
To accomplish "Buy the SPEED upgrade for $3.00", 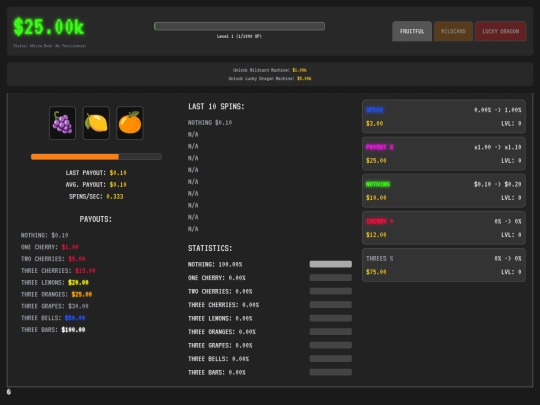I will (x=444, y=116).
